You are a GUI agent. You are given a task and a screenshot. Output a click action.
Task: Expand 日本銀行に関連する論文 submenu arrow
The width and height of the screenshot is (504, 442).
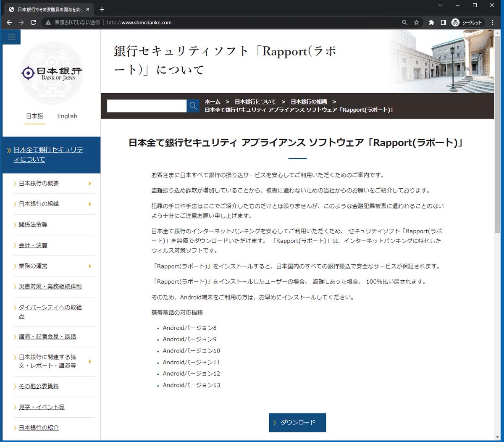pos(90,361)
